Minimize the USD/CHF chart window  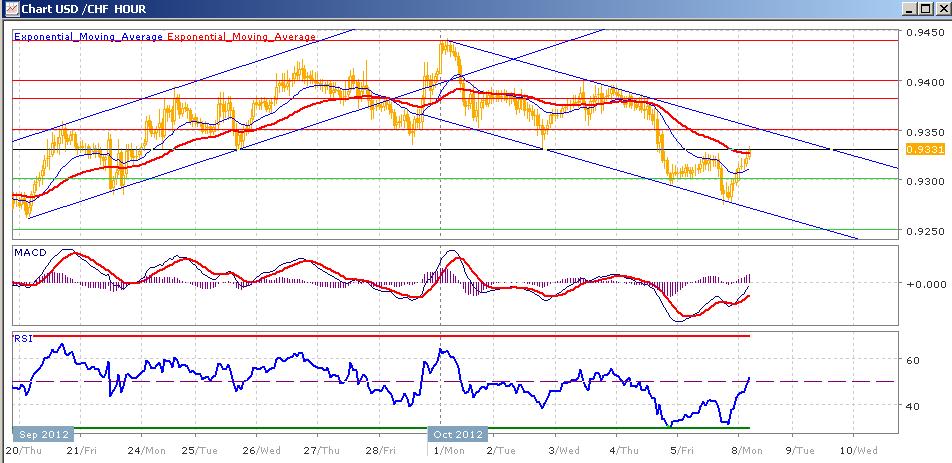pyautogui.click(x=909, y=9)
